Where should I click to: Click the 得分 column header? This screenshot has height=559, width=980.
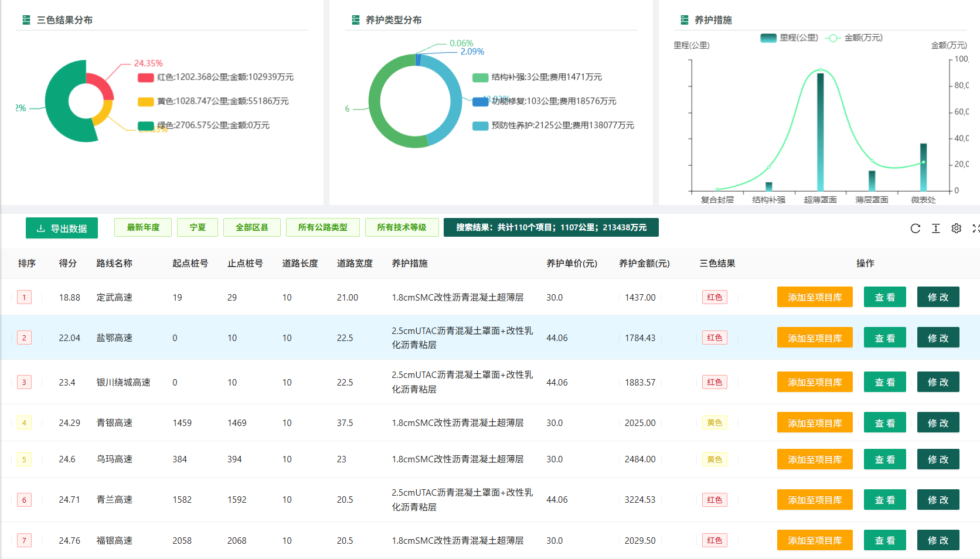click(x=68, y=264)
